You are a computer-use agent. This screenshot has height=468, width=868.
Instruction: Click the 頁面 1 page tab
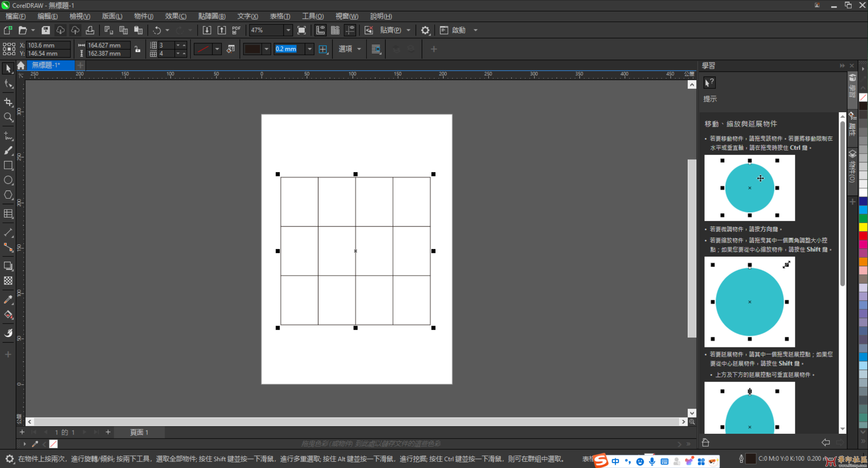tap(139, 432)
